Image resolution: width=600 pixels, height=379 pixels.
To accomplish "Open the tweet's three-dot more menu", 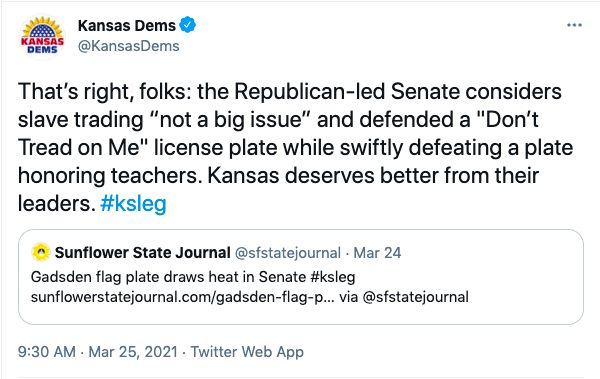I will [574, 25].
